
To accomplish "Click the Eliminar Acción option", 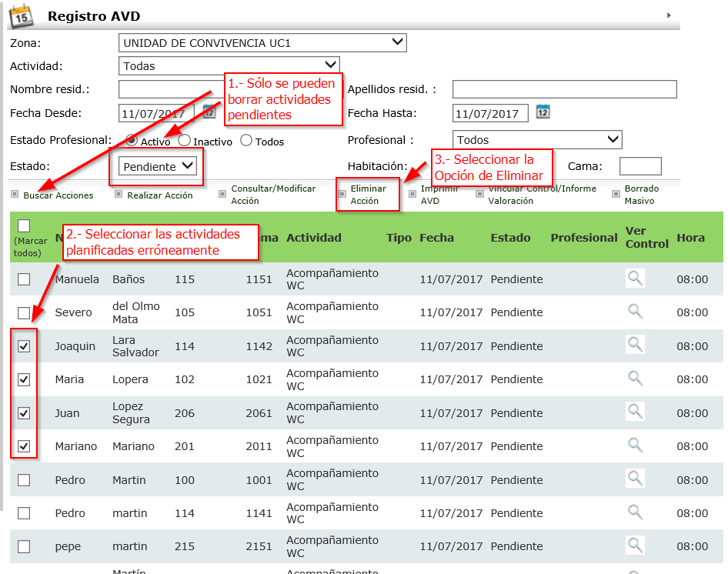I will (x=368, y=195).
